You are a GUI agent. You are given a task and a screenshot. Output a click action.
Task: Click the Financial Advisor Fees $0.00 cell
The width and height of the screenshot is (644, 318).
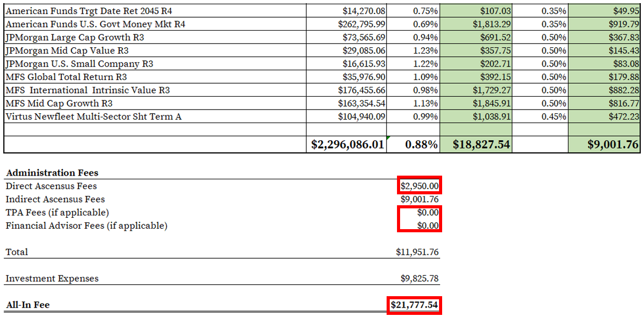(429, 225)
